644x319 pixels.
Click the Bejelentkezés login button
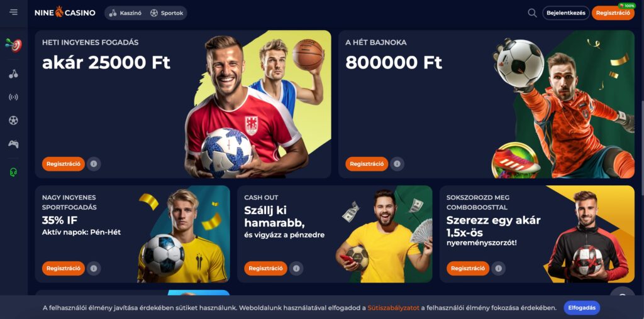click(566, 13)
